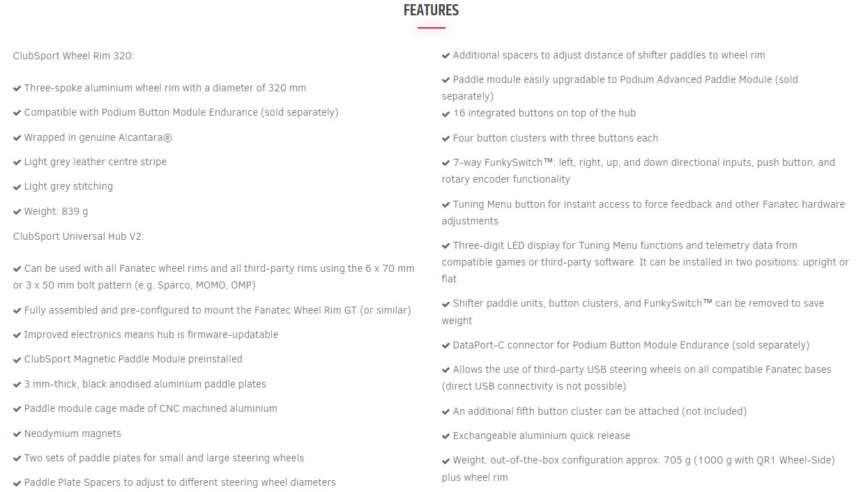Click checkmark beside 7-way FunkySwitch feature
The width and height of the screenshot is (868, 492).
(446, 163)
